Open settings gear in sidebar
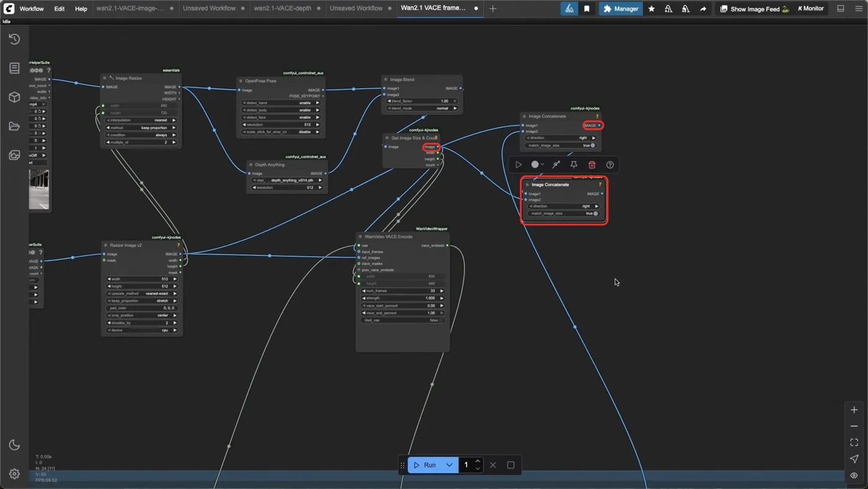 click(x=14, y=474)
